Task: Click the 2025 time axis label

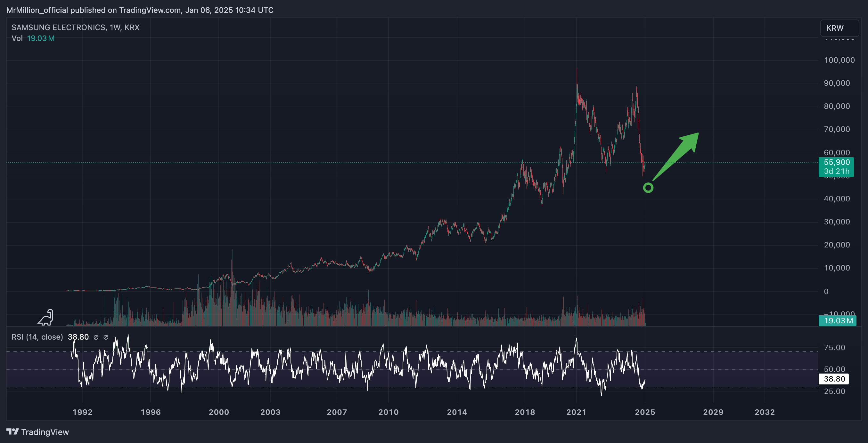Action: (x=645, y=412)
